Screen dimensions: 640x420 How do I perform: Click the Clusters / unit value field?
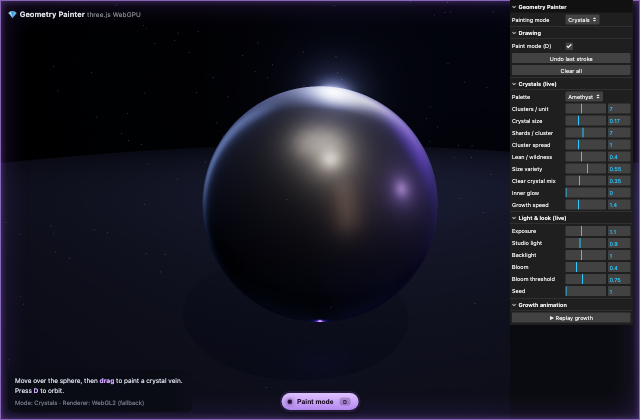coord(619,109)
